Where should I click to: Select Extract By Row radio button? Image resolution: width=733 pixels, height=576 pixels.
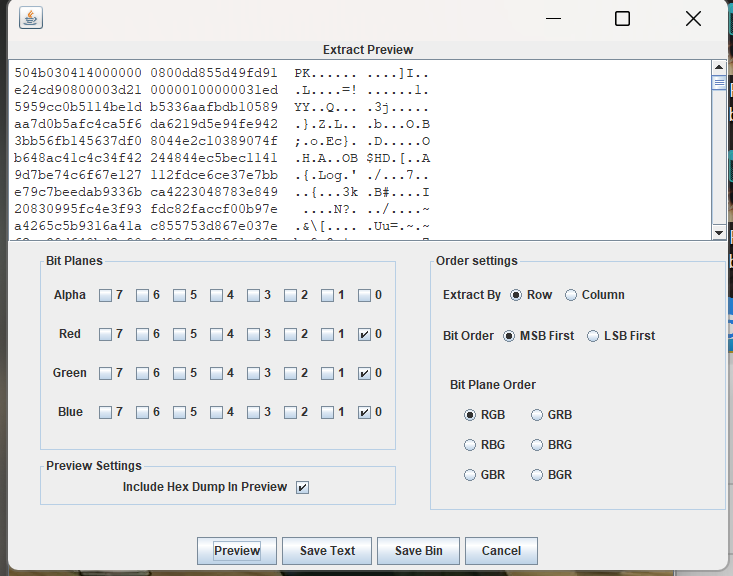pyautogui.click(x=516, y=295)
